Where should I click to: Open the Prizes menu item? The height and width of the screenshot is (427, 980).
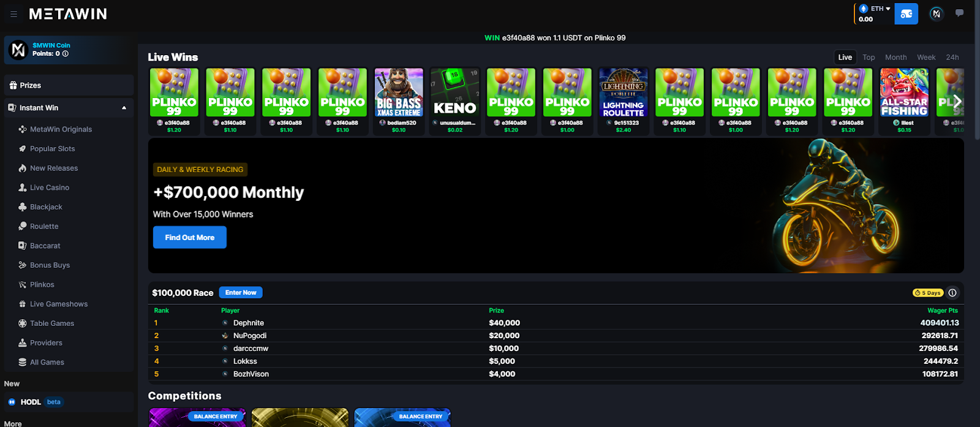pos(69,85)
